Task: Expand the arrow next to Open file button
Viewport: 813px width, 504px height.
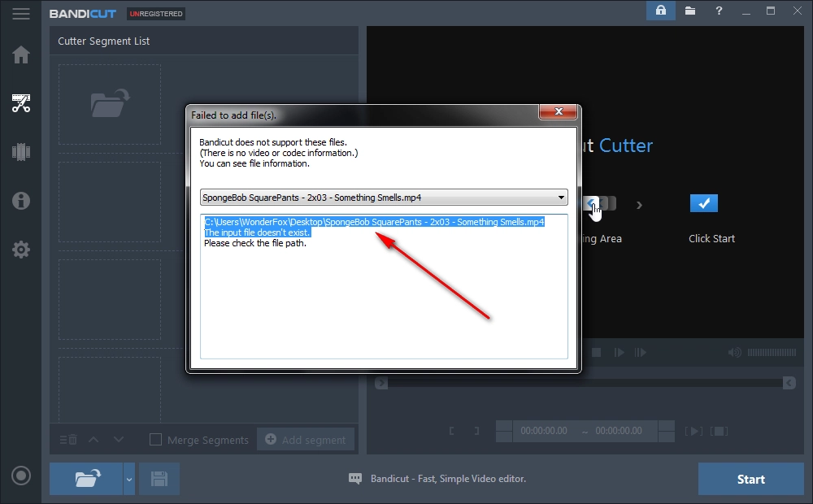Action: (x=129, y=479)
